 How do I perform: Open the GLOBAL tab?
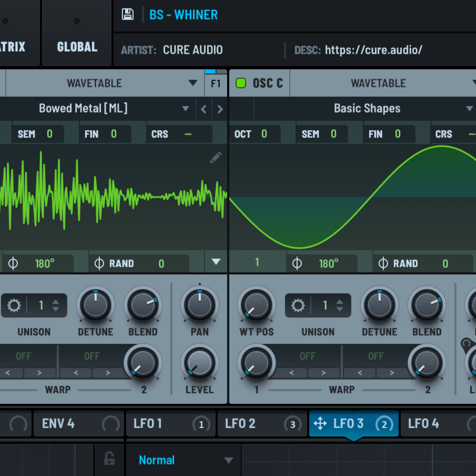77,47
